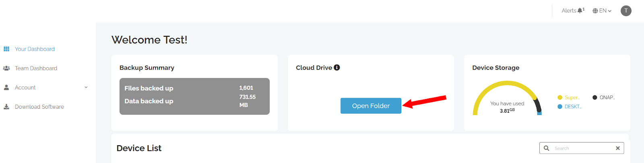The image size is (644, 163).
Task: Select the Files backed up label
Action: (149, 88)
